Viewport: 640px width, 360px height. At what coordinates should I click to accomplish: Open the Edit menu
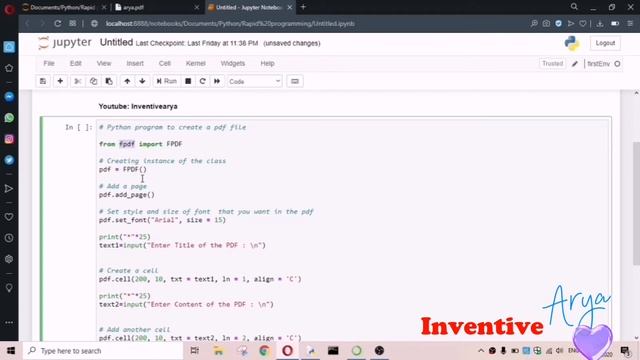pyautogui.click(x=76, y=63)
